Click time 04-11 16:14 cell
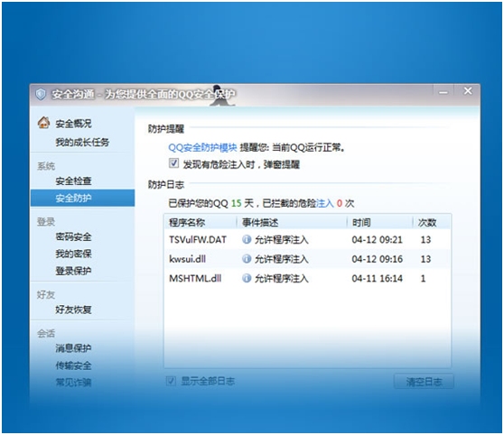 coord(377,278)
